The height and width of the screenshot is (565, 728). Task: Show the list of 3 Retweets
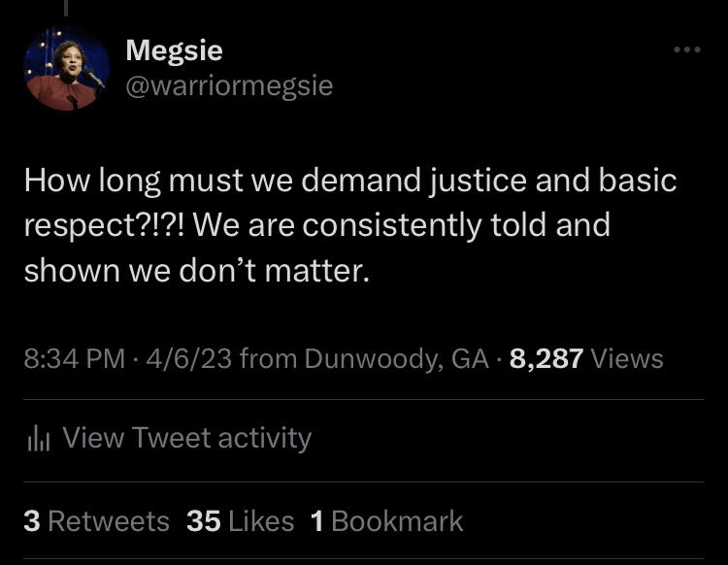[x=96, y=521]
